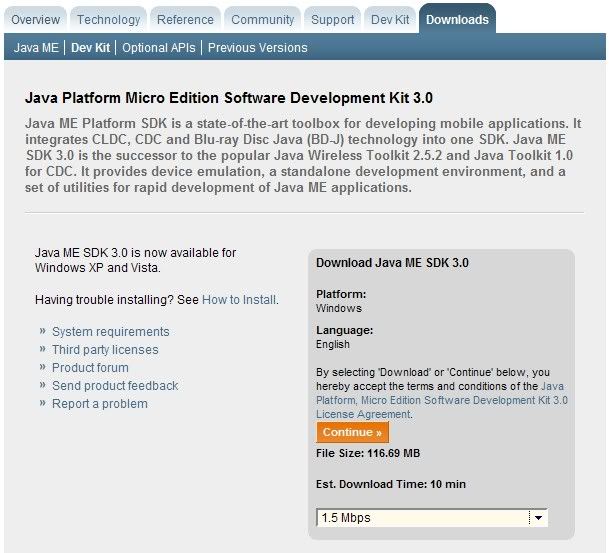The image size is (609, 553).
Task: Click the How to Install link
Action: click(x=239, y=299)
